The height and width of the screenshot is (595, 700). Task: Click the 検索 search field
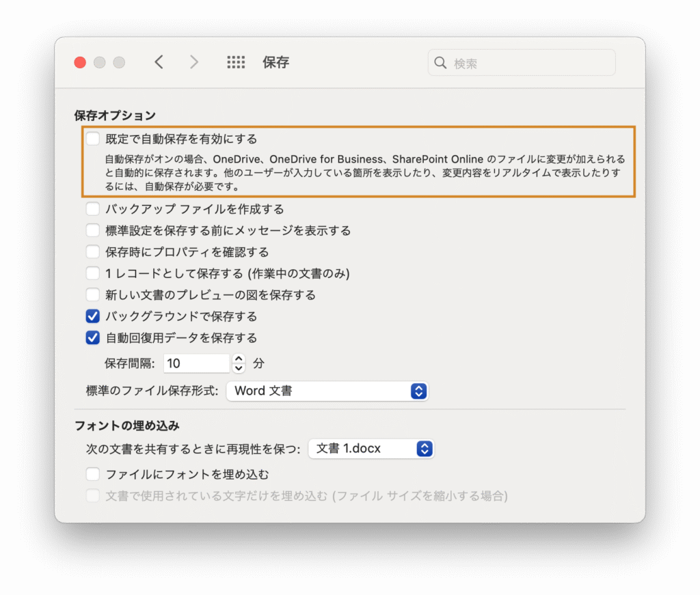[x=522, y=63]
